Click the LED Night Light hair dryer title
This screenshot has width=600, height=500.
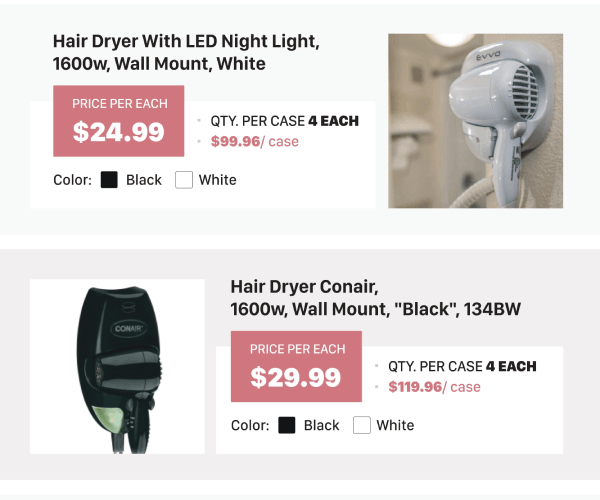pyautogui.click(x=185, y=53)
